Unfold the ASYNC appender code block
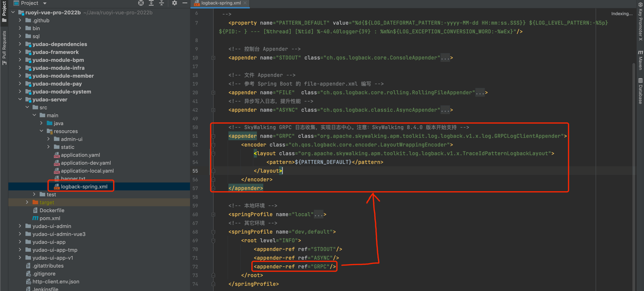 (213, 110)
